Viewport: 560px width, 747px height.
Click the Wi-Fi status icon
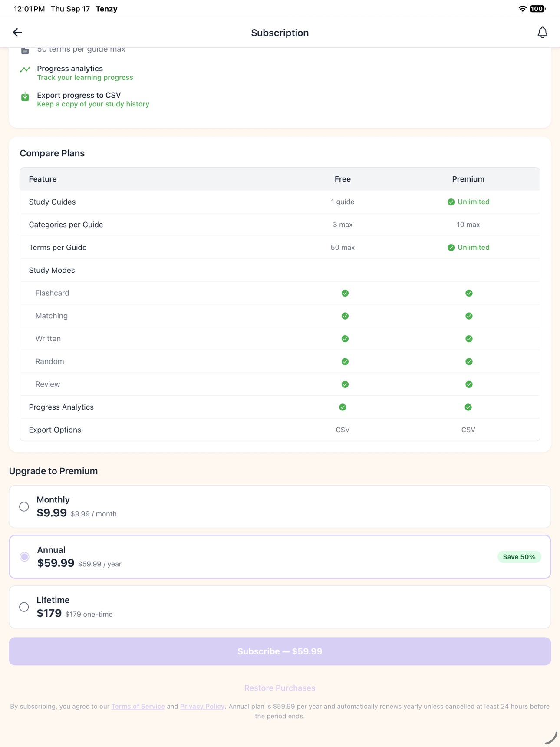pyautogui.click(x=522, y=9)
